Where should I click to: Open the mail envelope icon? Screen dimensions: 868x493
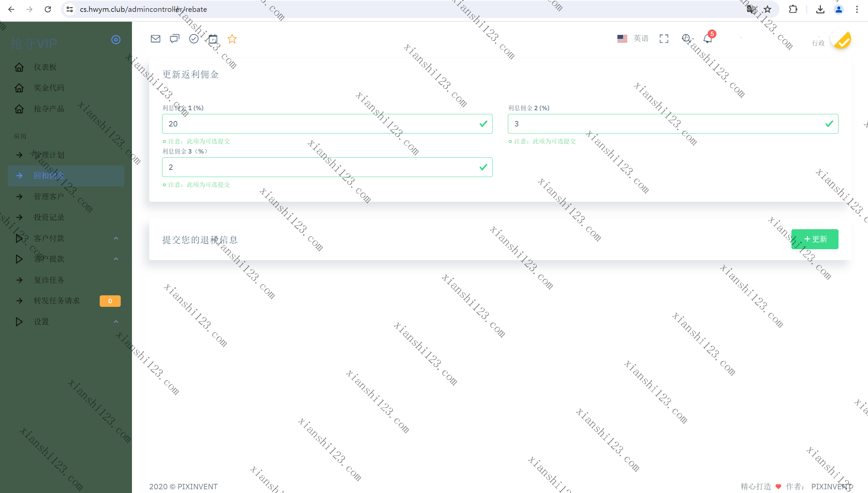tap(155, 39)
